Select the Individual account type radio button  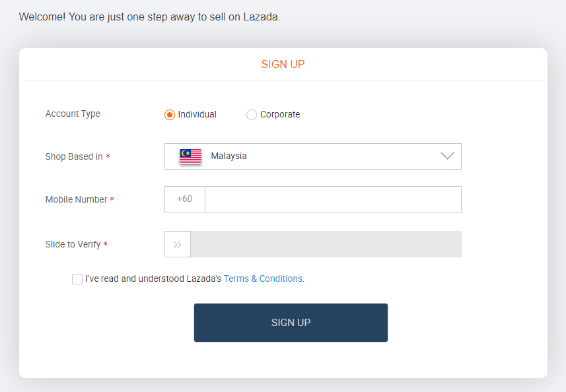[x=169, y=115]
